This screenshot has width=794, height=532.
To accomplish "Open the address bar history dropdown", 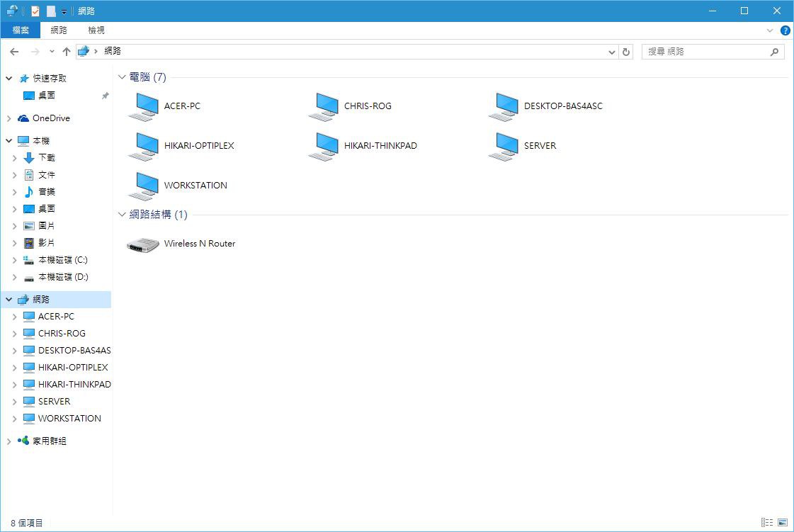I will tap(613, 52).
